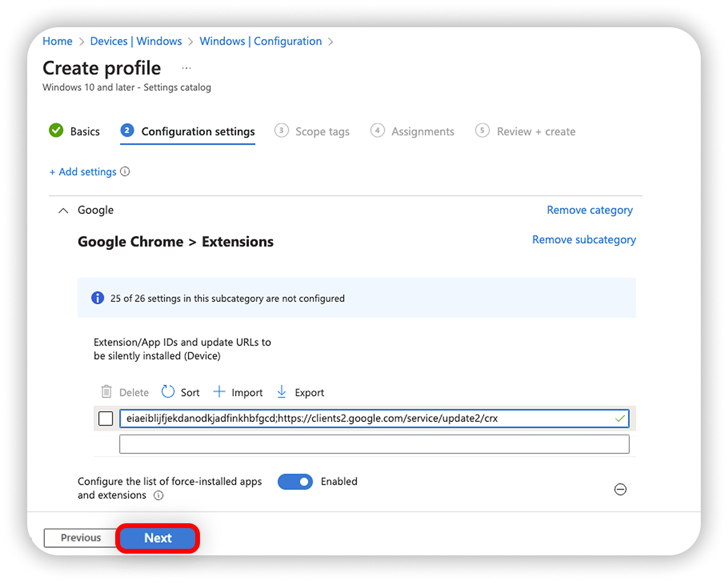728x583 pixels.
Task: Click the Next button
Action: [158, 538]
